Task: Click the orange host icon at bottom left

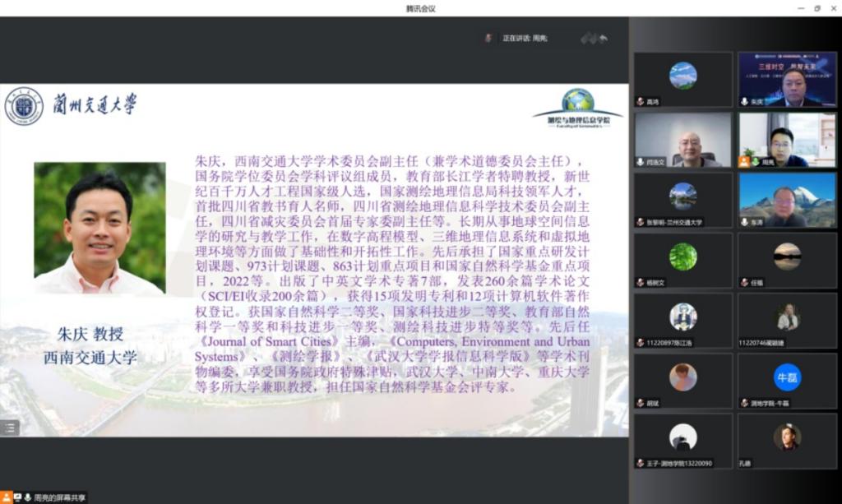Action: pyautogui.click(x=5, y=497)
